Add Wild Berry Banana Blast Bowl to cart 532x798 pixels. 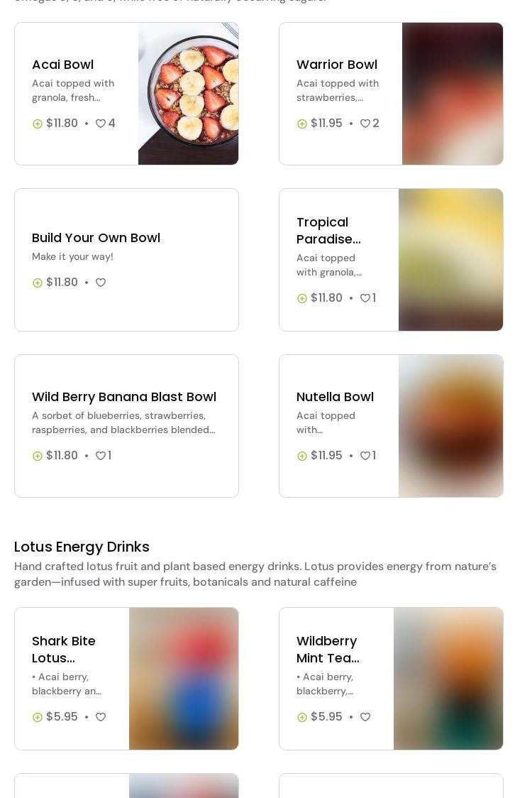(x=38, y=456)
